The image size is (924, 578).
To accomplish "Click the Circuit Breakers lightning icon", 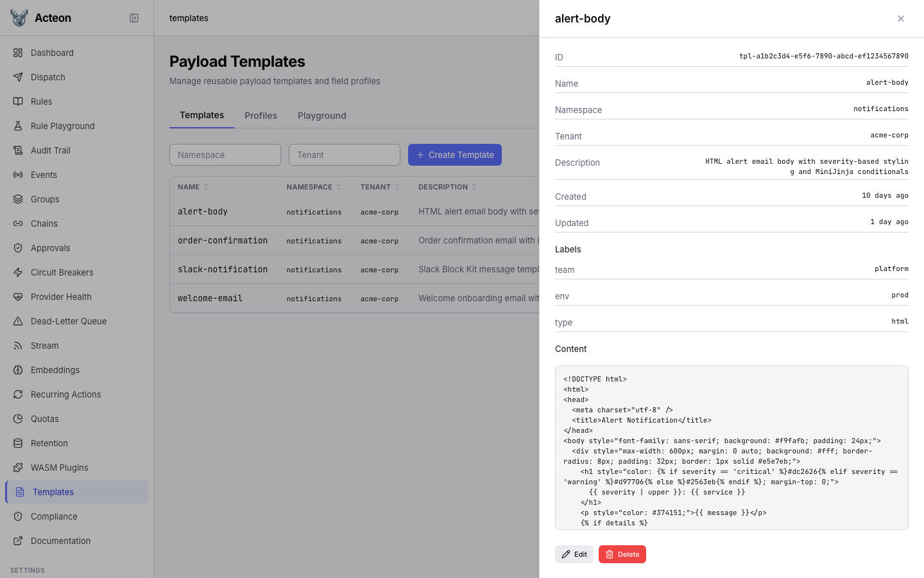I will (x=18, y=272).
